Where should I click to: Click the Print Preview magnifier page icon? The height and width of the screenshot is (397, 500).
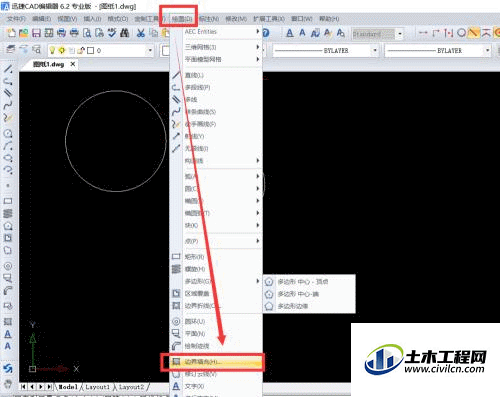[x=87, y=33]
